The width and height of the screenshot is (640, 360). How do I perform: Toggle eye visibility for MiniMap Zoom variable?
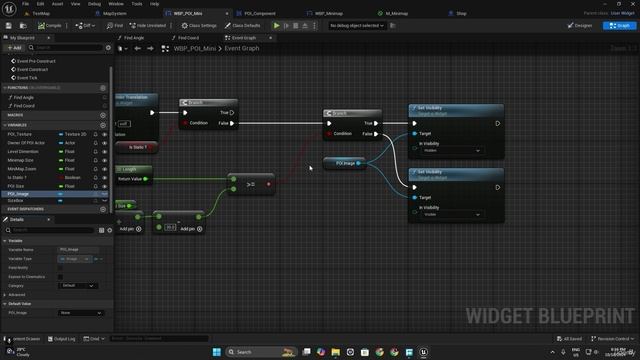click(104, 169)
